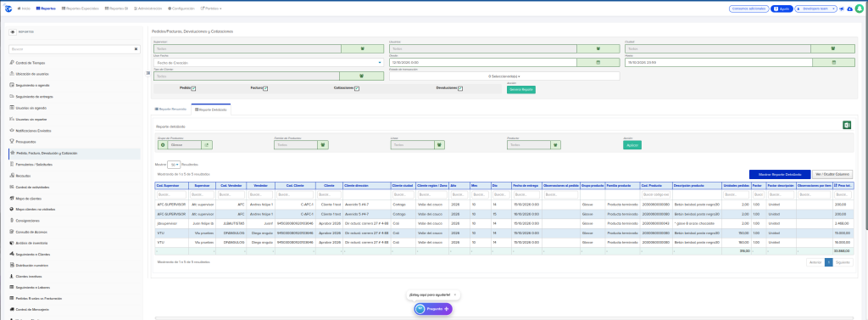
Task: Open Reportes in top navigation
Action: (46, 8)
